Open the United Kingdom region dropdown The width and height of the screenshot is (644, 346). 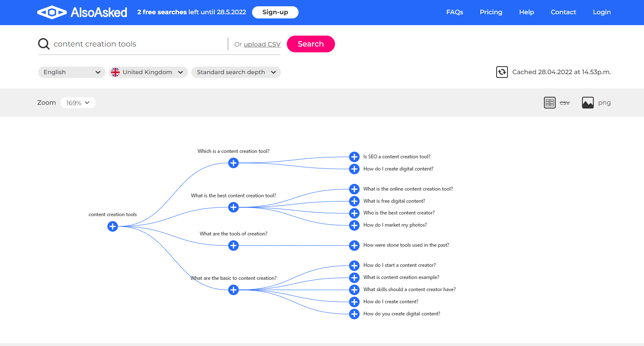tap(148, 72)
